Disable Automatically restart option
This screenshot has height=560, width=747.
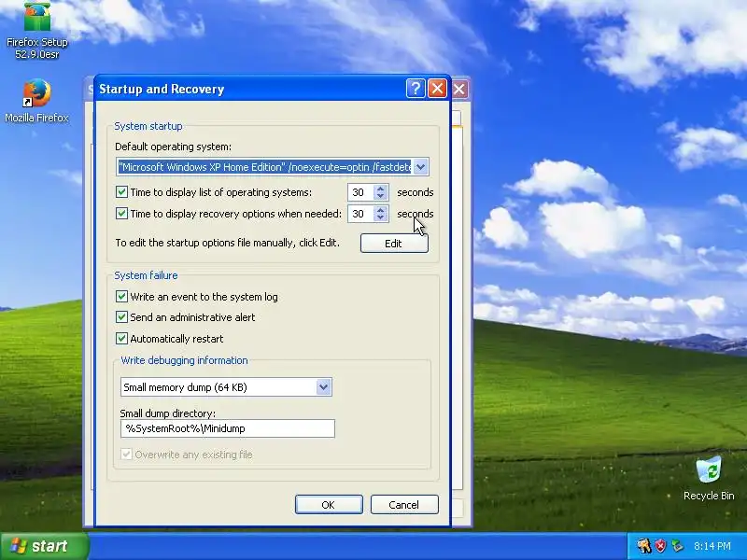click(121, 339)
